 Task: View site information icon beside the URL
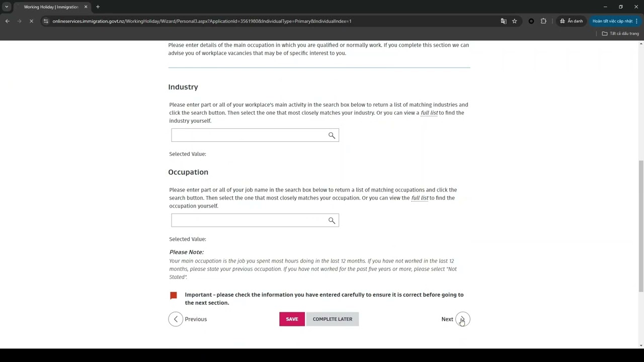pyautogui.click(x=46, y=21)
